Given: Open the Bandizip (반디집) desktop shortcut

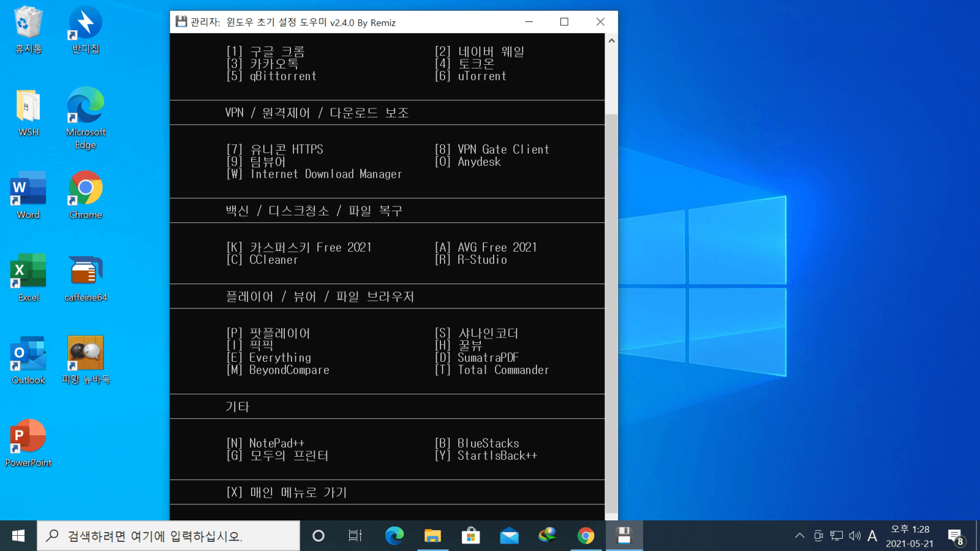Looking at the screenshot, I should coord(86,29).
